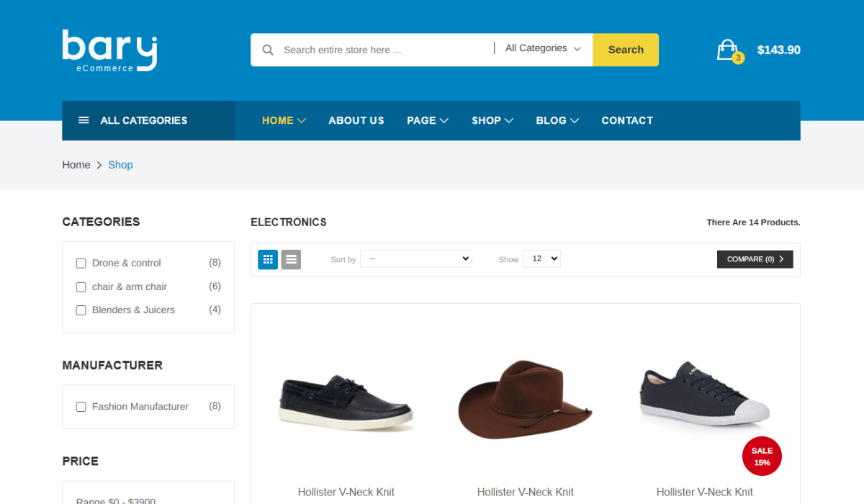Click the cart item count badge 3

738,58
